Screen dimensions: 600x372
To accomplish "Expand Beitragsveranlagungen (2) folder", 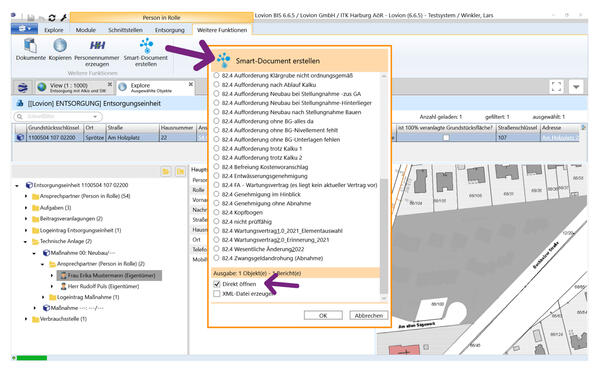I will (x=26, y=219).
